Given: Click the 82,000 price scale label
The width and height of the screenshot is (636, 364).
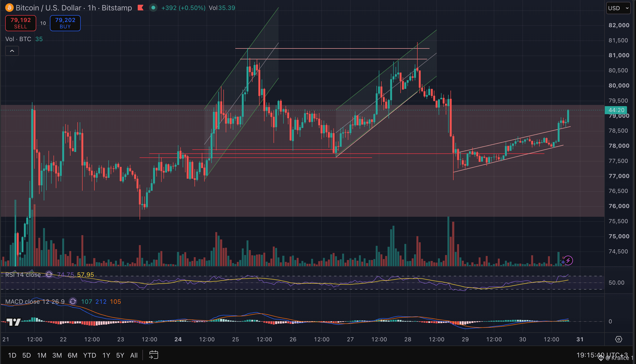Looking at the screenshot, I should click(619, 25).
